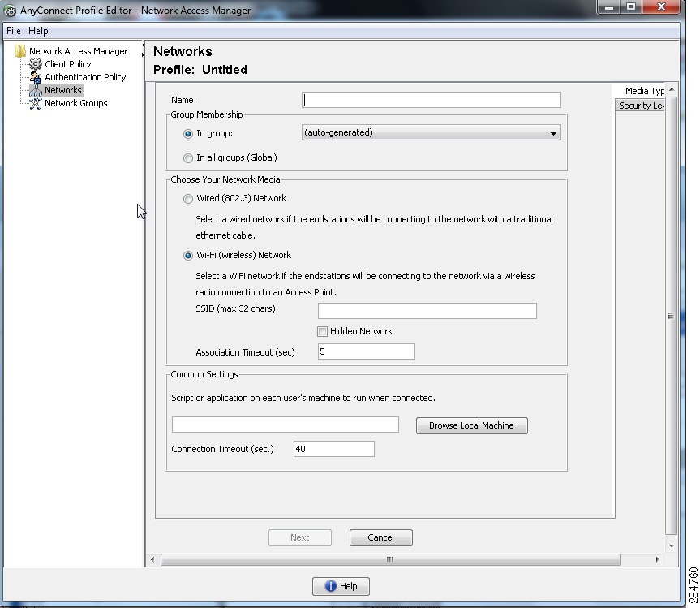Click the Network Groups icon

point(35,103)
